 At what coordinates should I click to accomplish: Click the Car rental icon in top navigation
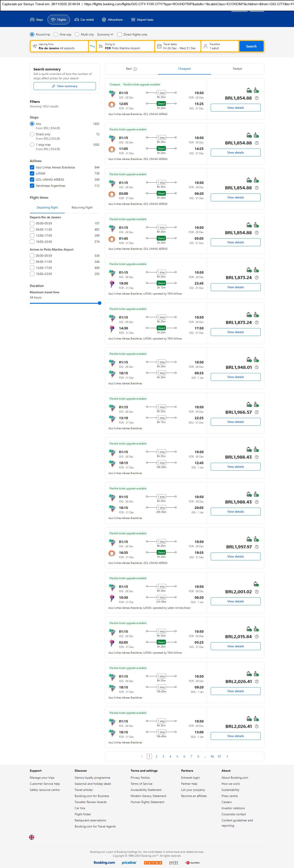pos(77,20)
